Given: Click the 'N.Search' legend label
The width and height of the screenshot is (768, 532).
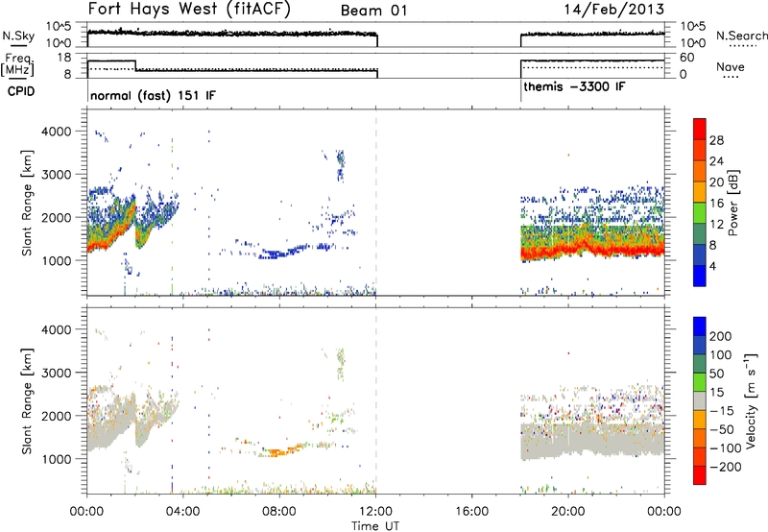Looking at the screenshot, I should (x=741, y=36).
